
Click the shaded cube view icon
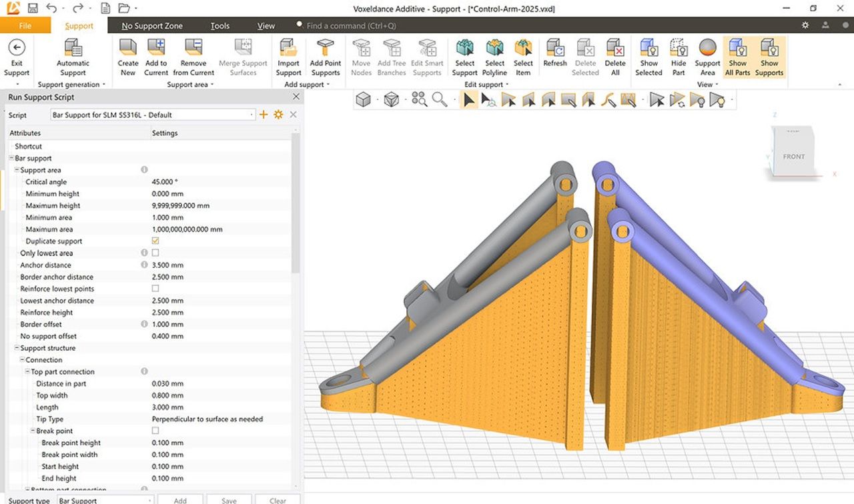pos(363,100)
